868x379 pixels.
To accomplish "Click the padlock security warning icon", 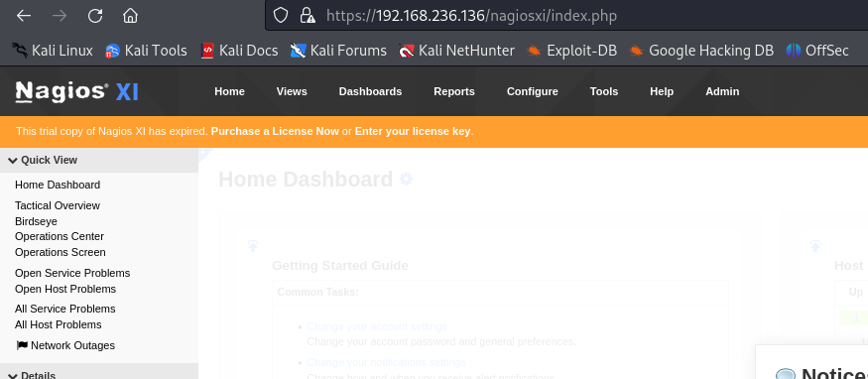I will coord(308,16).
